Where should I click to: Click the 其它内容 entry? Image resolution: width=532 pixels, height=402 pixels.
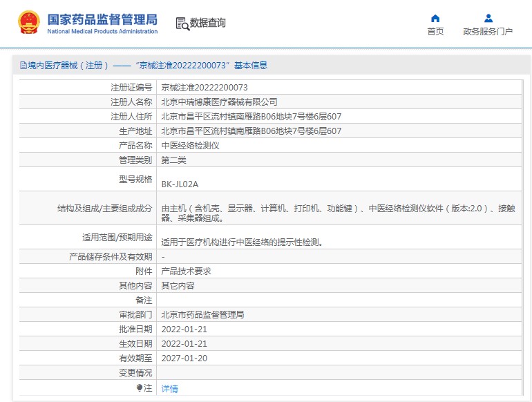(178, 286)
